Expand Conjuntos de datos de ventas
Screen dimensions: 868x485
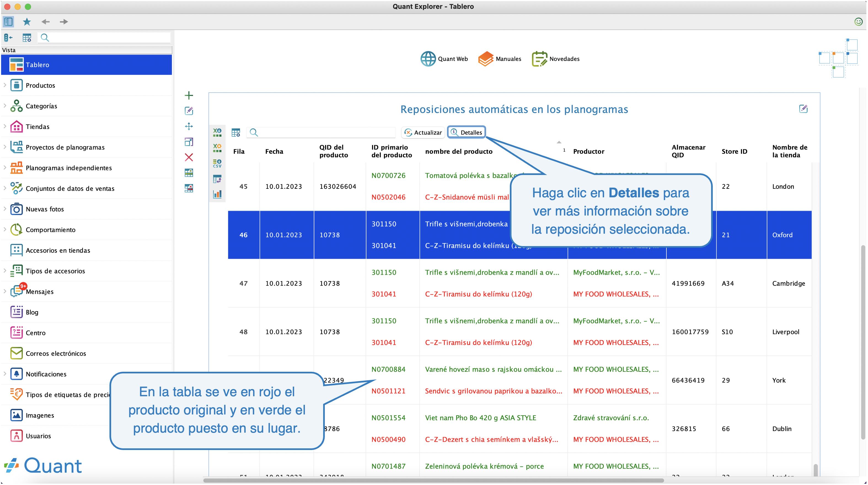tap(5, 188)
